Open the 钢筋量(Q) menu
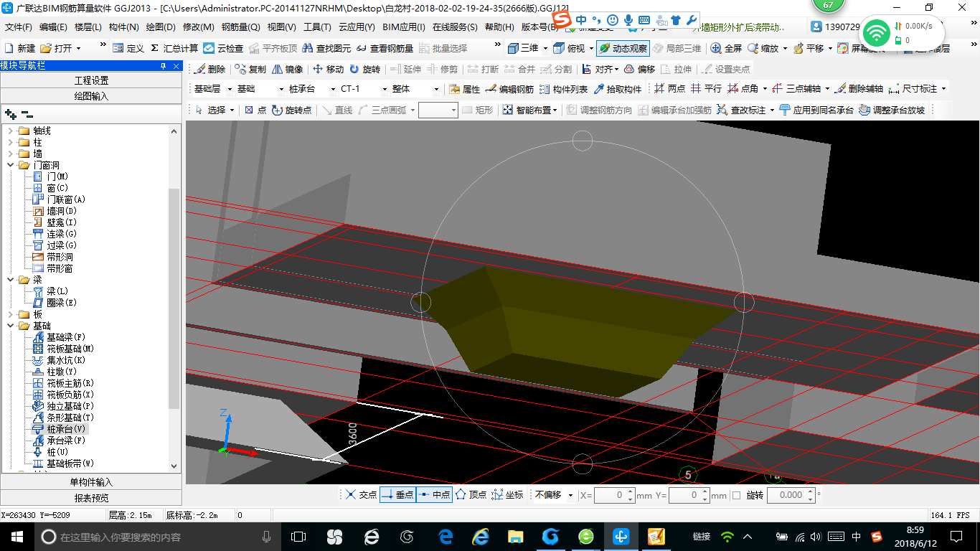Viewport: 980px width, 551px height. pos(241,27)
